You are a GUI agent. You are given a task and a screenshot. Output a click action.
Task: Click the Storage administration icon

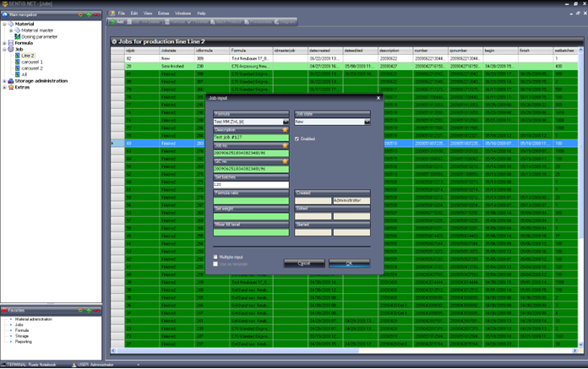[x=10, y=81]
